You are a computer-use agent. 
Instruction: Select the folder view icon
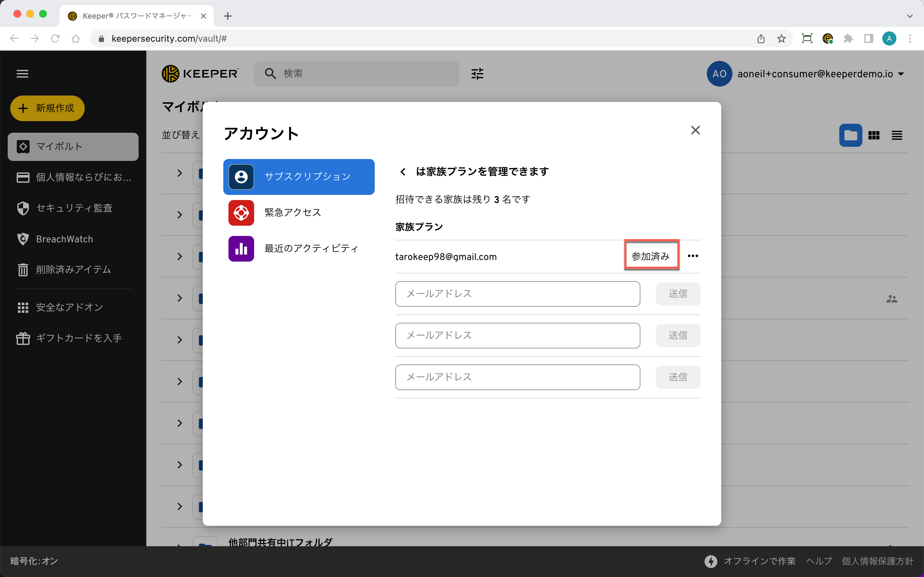850,136
